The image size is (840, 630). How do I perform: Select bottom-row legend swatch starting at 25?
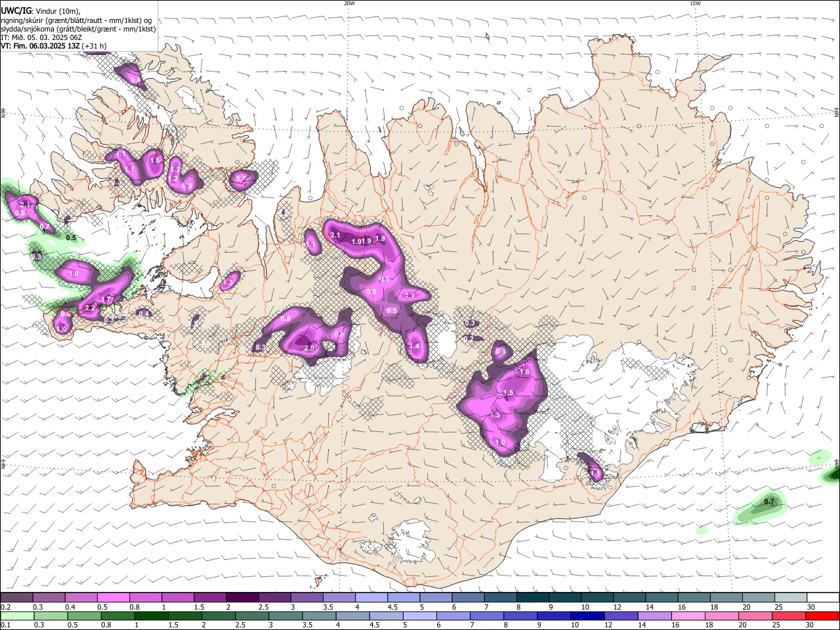tap(787, 616)
